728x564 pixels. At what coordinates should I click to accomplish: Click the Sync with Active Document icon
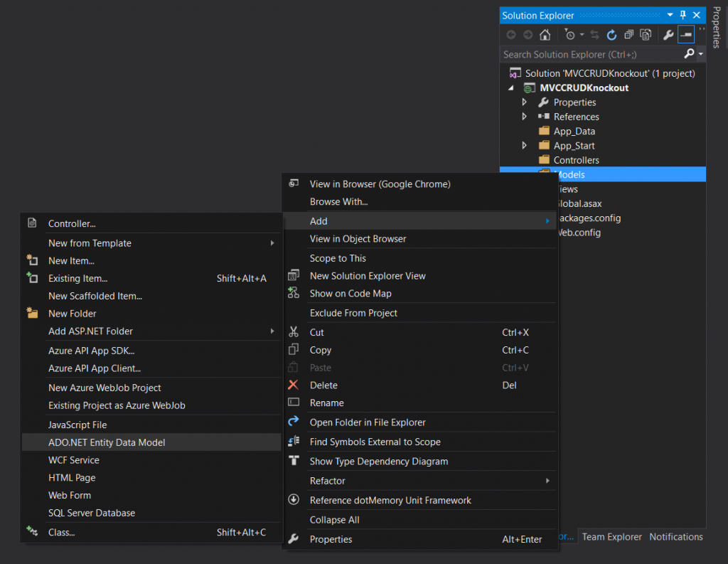(x=595, y=34)
